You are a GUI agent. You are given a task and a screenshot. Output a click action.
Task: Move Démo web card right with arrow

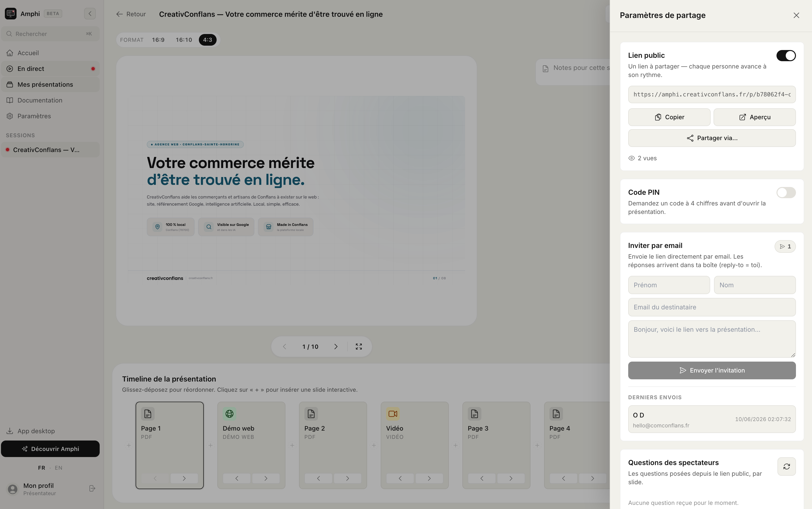(266, 478)
